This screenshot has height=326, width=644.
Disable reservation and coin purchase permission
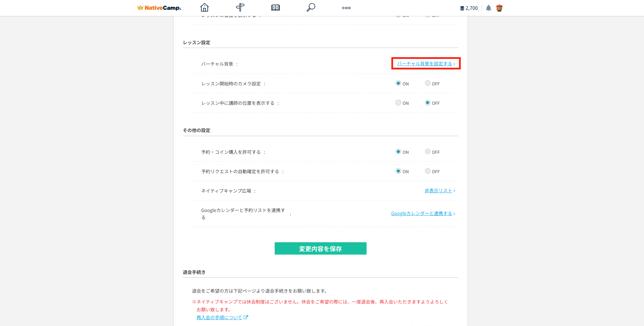(x=428, y=152)
